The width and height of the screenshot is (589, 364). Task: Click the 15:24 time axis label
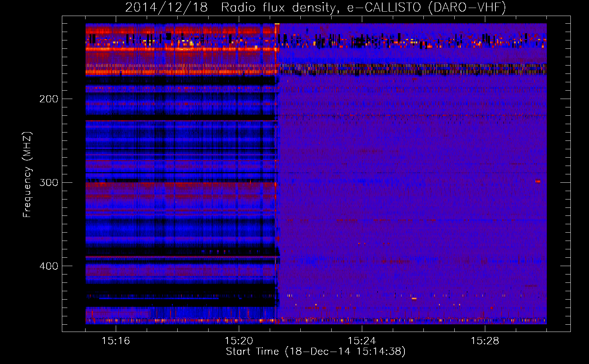pyautogui.click(x=362, y=341)
